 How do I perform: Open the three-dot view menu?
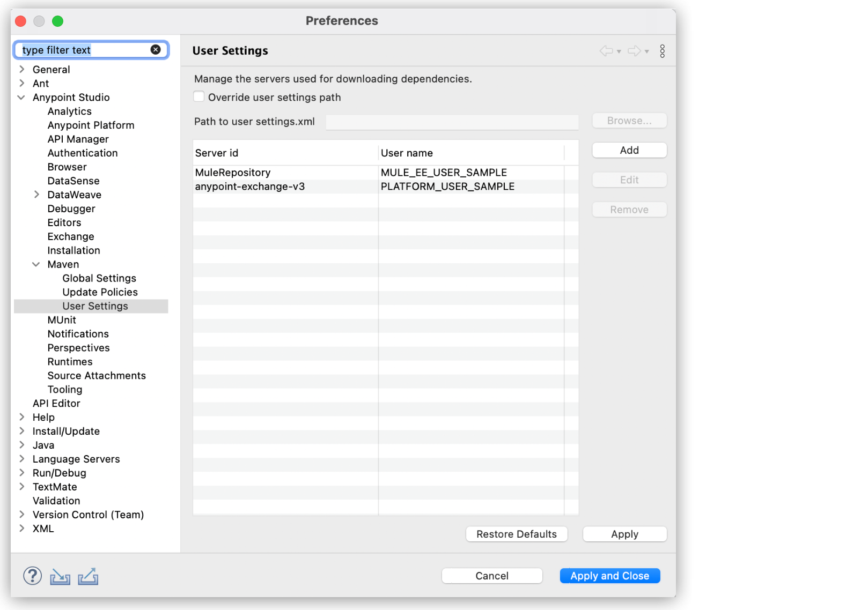click(663, 51)
